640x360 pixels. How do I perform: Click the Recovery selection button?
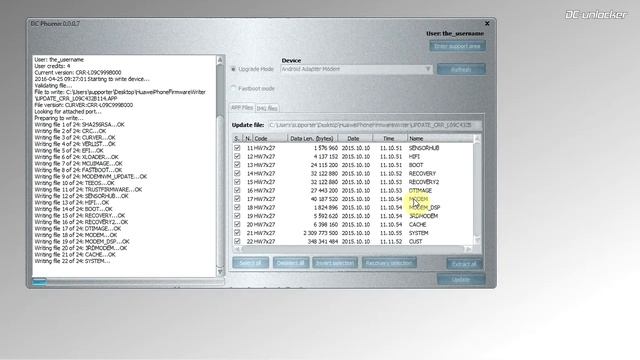click(x=389, y=263)
